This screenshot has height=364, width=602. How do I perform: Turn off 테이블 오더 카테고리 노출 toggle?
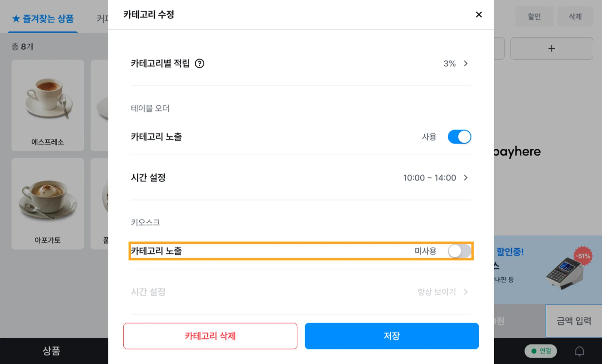(459, 137)
